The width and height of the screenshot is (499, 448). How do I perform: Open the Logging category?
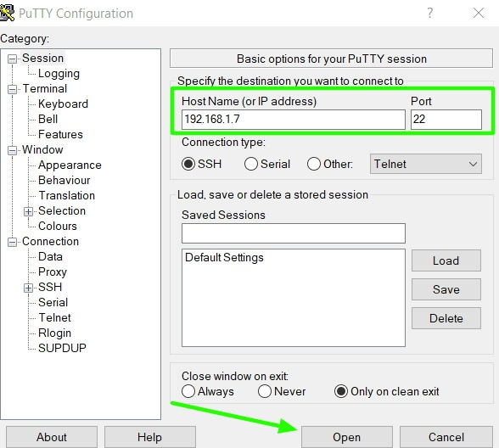pyautogui.click(x=59, y=74)
